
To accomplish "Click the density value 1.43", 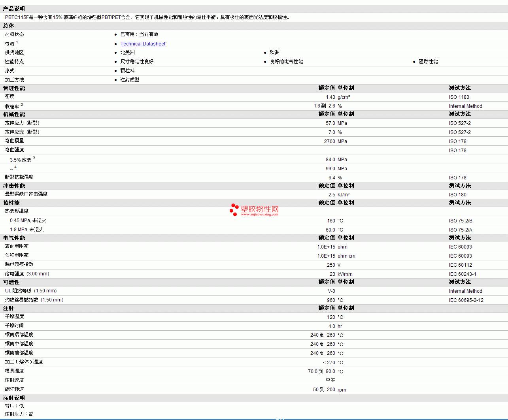I will click(x=330, y=97).
